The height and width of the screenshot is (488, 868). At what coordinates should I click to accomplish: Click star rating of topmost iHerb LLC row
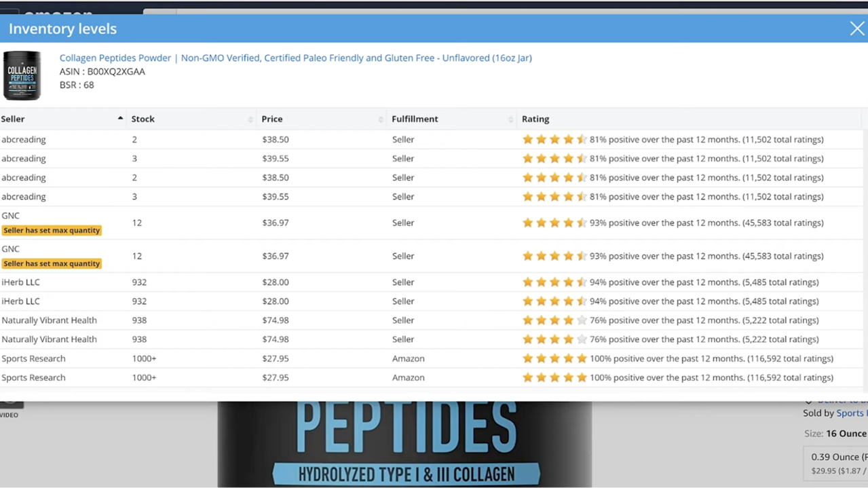(x=554, y=282)
